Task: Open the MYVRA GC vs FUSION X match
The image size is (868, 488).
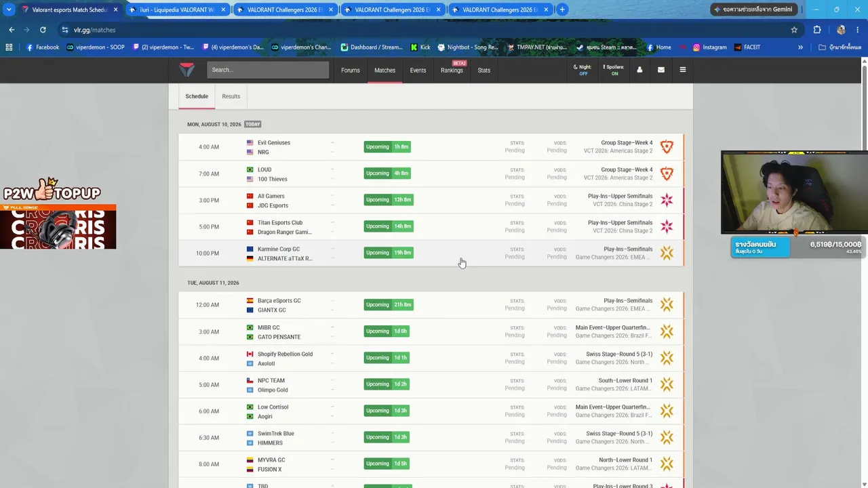Action: (431, 464)
